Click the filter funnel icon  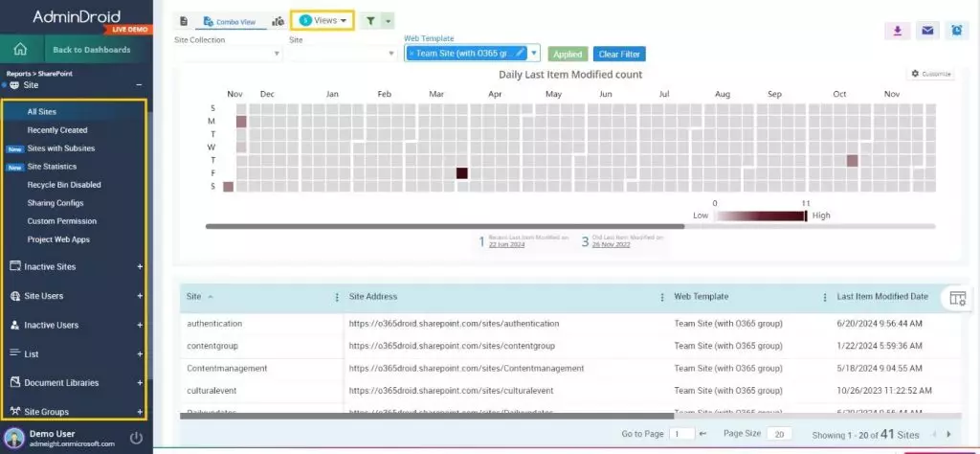(x=369, y=20)
